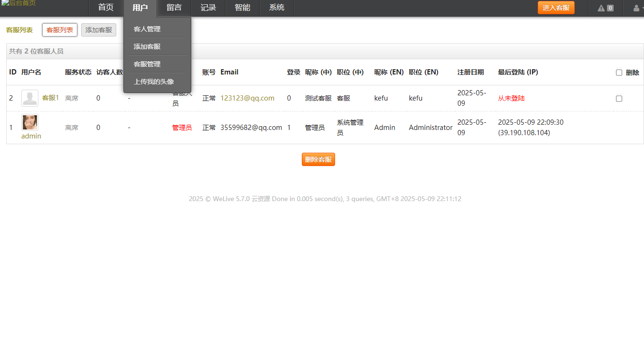Switch to the 客服列表 tab button

(60, 30)
